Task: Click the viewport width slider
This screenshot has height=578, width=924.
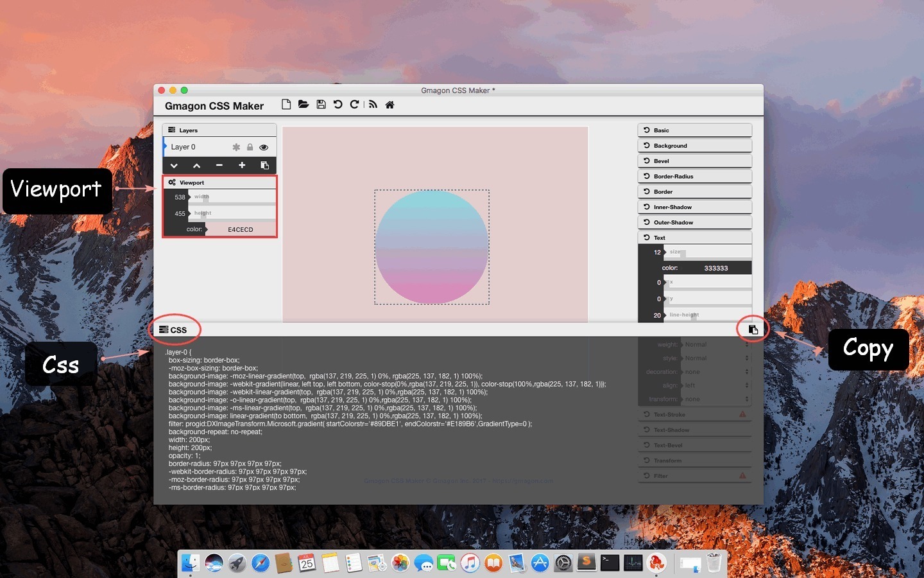Action: (x=232, y=197)
